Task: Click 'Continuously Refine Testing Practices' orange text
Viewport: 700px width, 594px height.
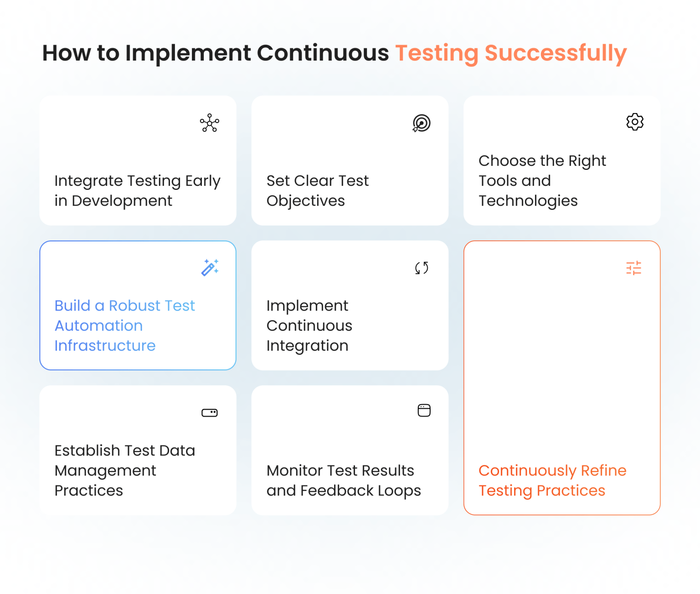Action: click(552, 481)
